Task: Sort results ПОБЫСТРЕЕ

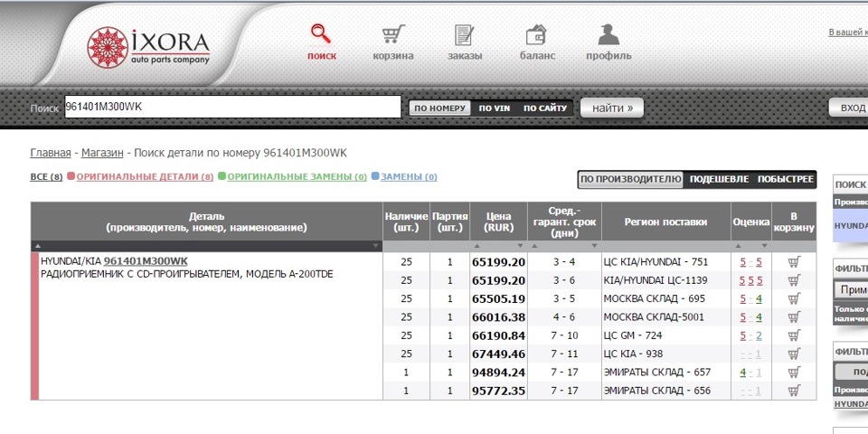Action: 785,179
